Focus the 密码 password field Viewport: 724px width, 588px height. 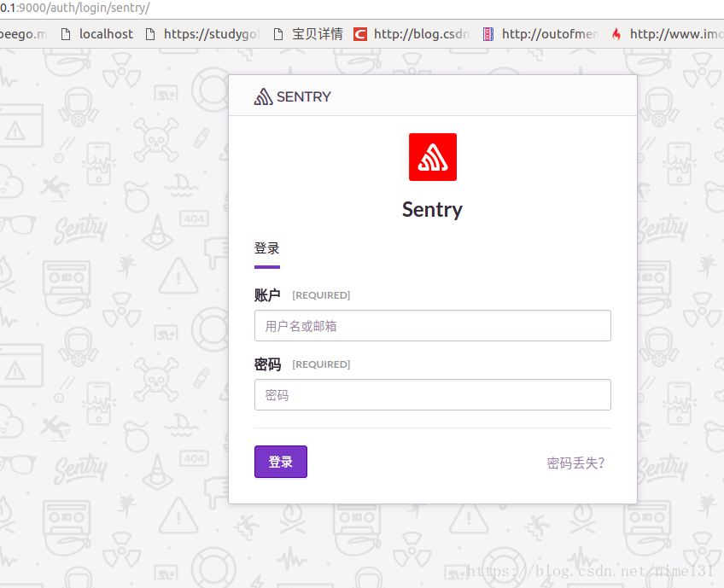pos(433,395)
